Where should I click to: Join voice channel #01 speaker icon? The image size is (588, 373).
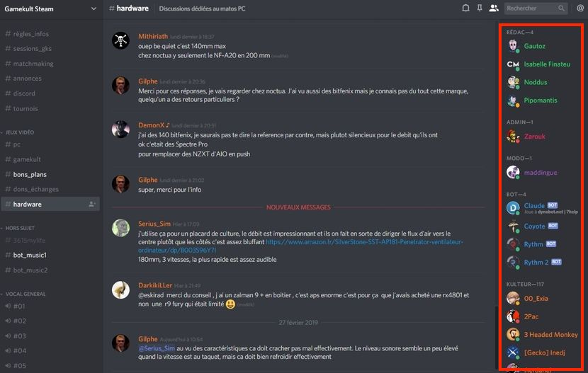point(8,306)
